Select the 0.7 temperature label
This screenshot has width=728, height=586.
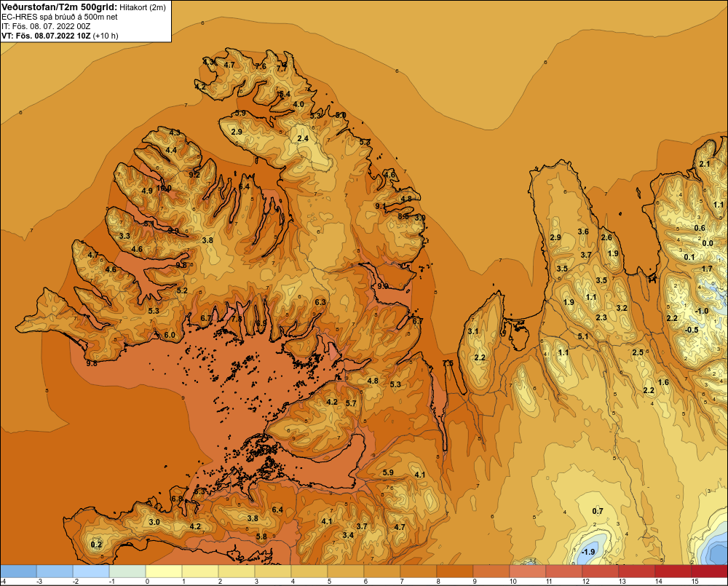[598, 511]
